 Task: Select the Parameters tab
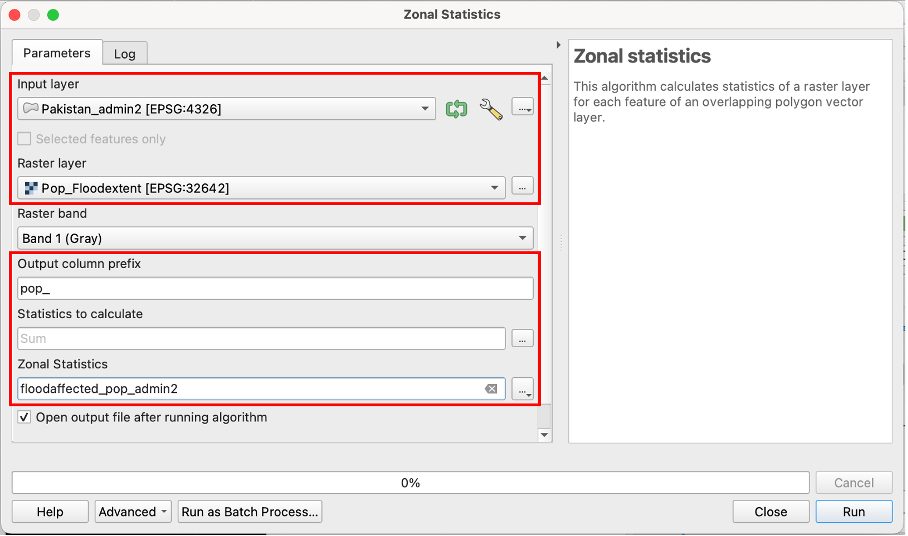pyautogui.click(x=57, y=53)
